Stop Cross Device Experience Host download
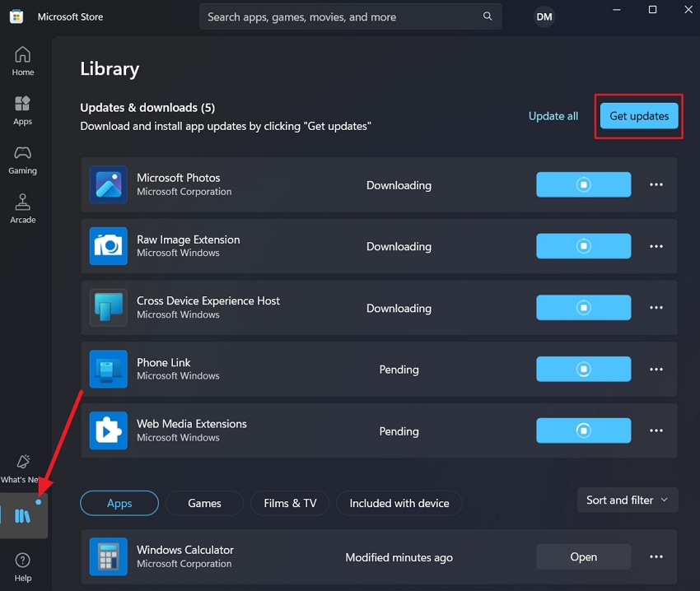Screen dimensions: 700x591 [584, 308]
